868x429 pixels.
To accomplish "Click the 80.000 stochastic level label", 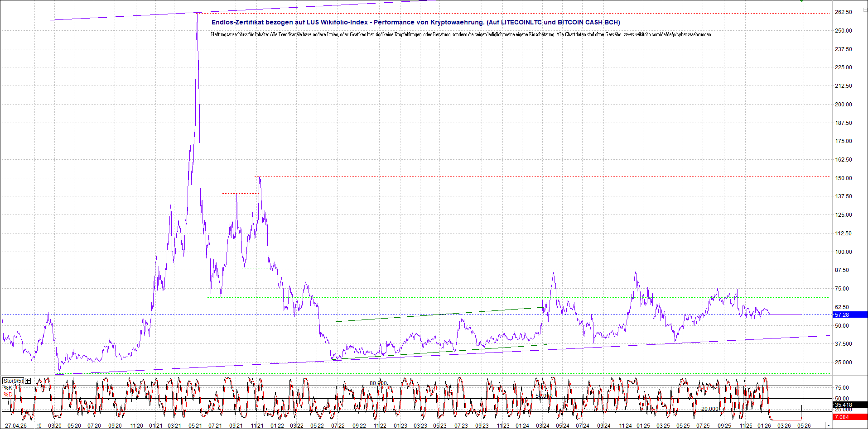I will coord(378,383).
